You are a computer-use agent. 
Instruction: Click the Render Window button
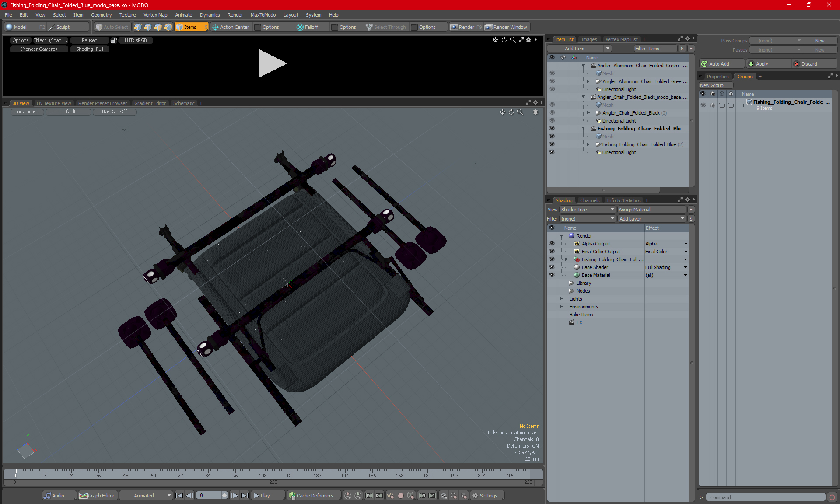click(x=506, y=27)
